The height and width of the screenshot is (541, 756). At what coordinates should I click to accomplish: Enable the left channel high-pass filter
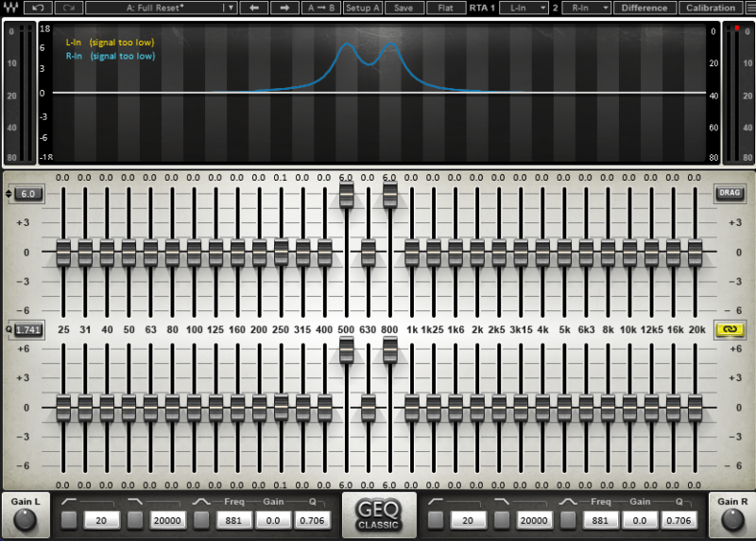tap(69, 519)
